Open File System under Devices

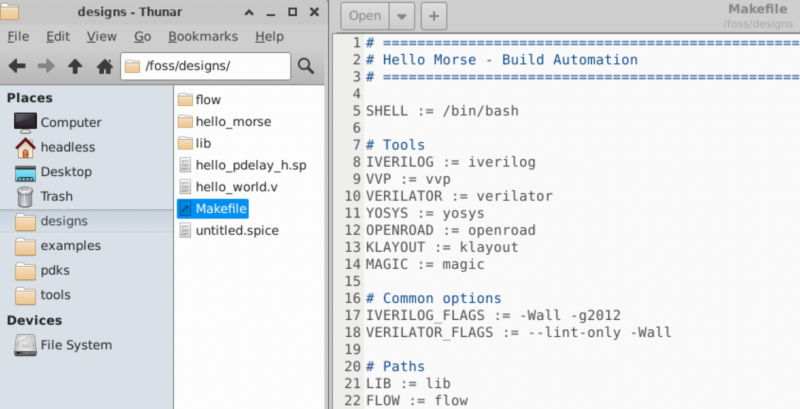(x=76, y=345)
